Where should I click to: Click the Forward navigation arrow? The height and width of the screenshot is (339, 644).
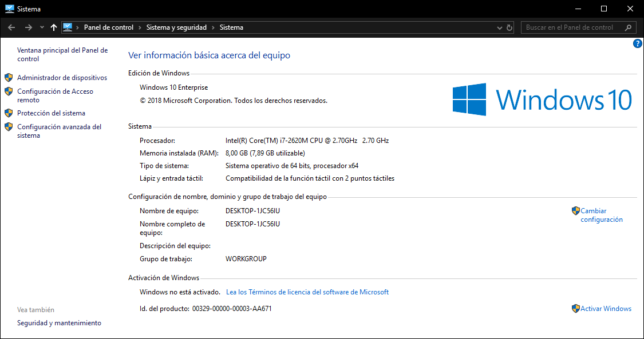tap(28, 27)
